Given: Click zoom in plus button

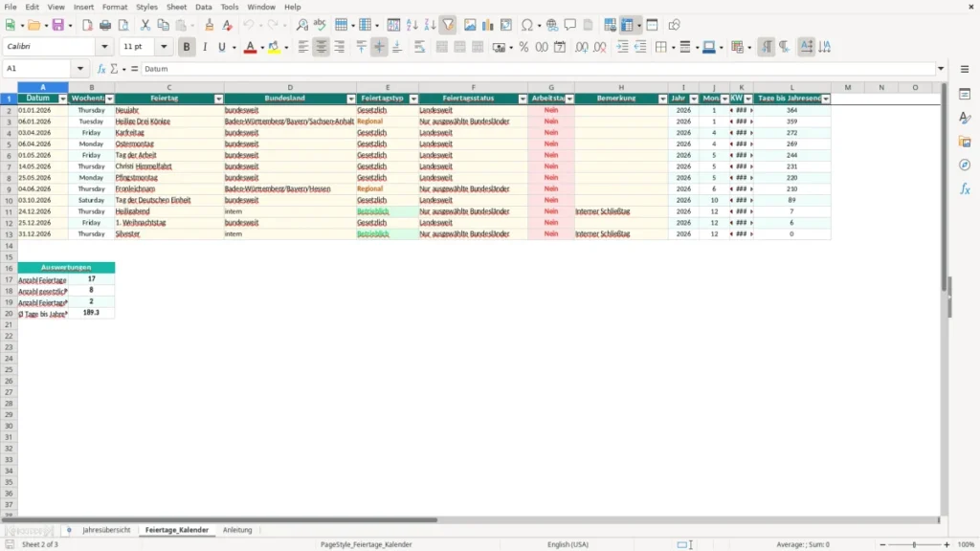Looking at the screenshot, I should coord(947,544).
